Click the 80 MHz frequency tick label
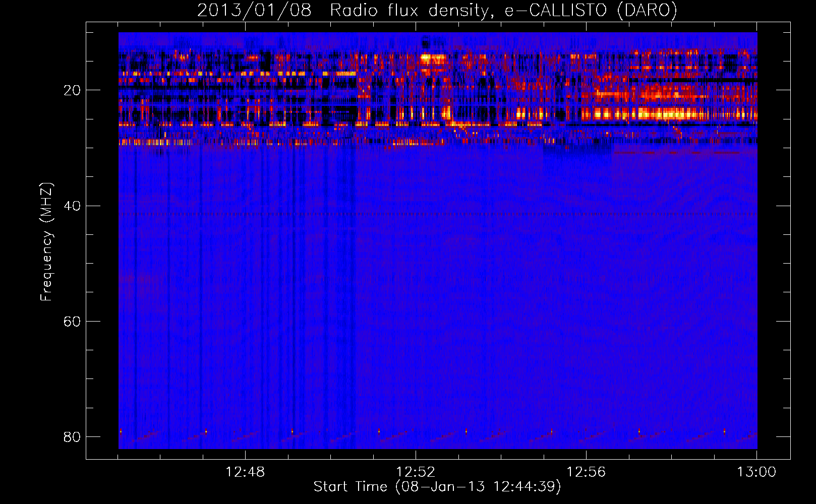 (72, 436)
